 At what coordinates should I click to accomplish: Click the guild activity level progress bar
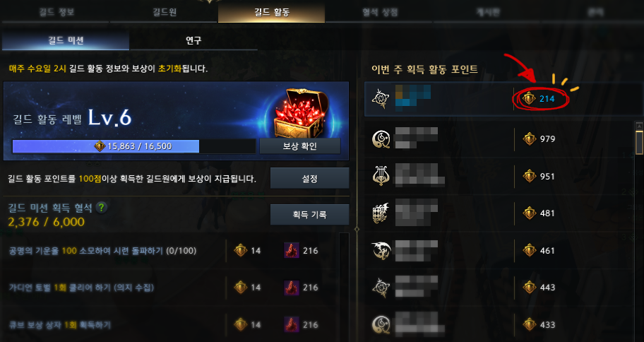coord(134,146)
